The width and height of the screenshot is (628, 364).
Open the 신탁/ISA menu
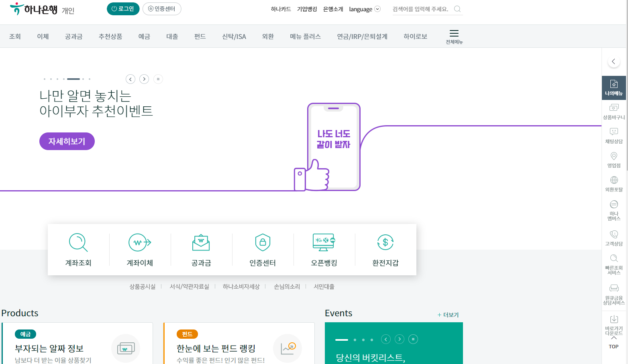tap(234, 37)
